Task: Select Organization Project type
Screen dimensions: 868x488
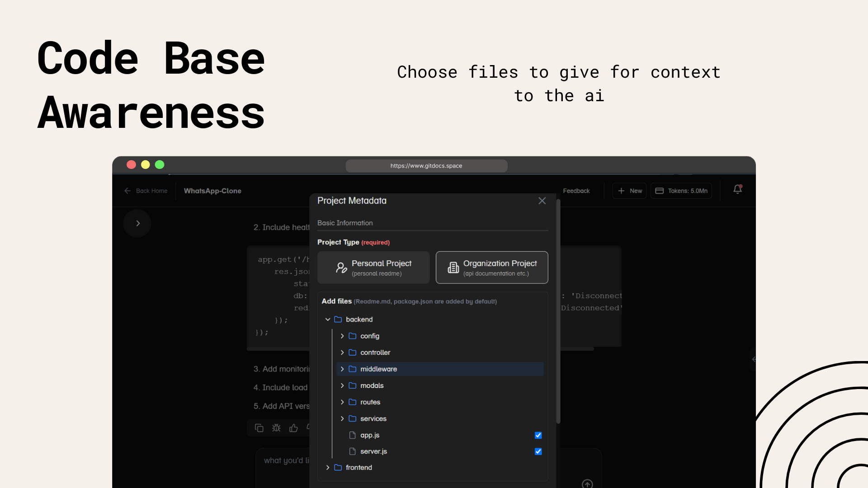Action: (492, 267)
